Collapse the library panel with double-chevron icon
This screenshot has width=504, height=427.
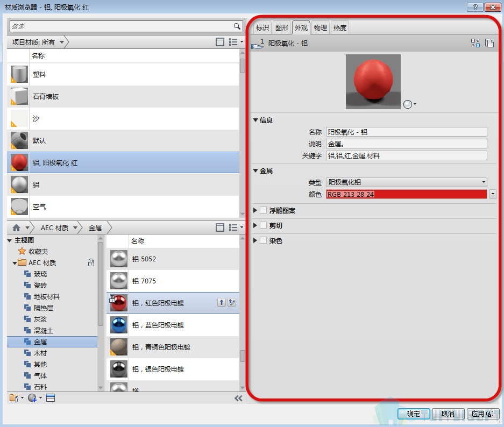[x=238, y=398]
